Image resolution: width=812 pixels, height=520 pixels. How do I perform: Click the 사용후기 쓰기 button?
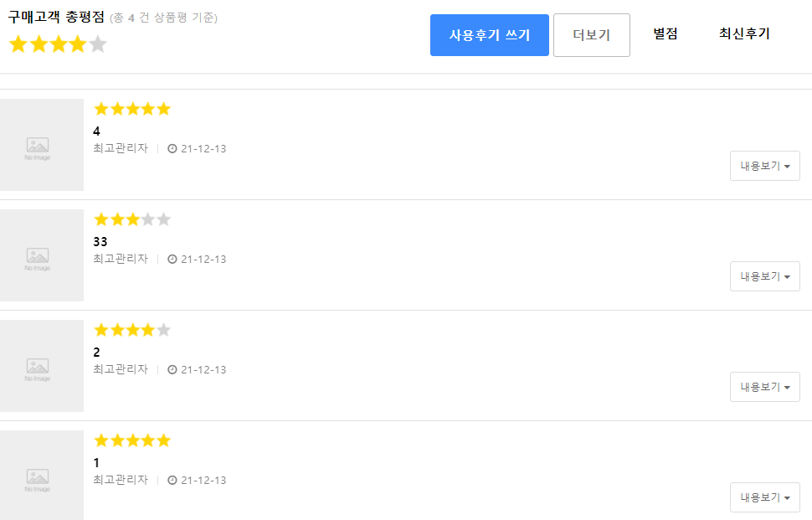(x=489, y=35)
